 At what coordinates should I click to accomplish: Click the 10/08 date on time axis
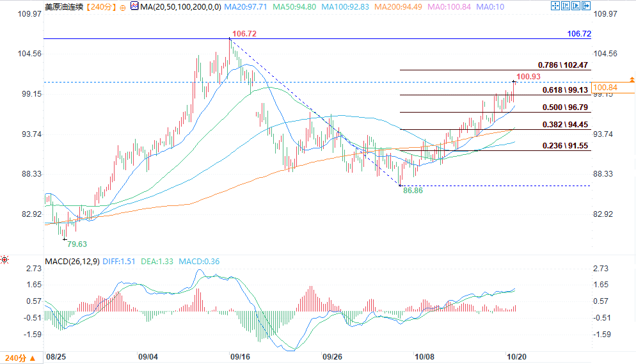(424, 357)
